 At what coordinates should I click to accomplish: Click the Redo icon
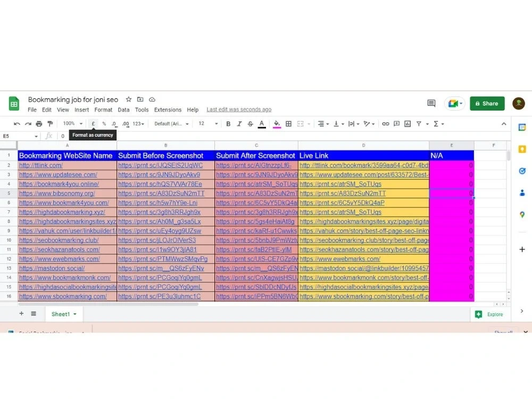coord(28,124)
